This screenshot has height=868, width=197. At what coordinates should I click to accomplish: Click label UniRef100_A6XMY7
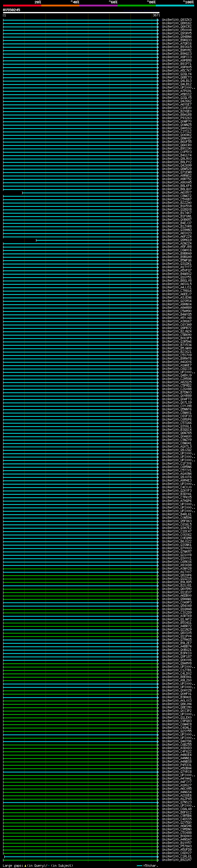tap(176, 193)
